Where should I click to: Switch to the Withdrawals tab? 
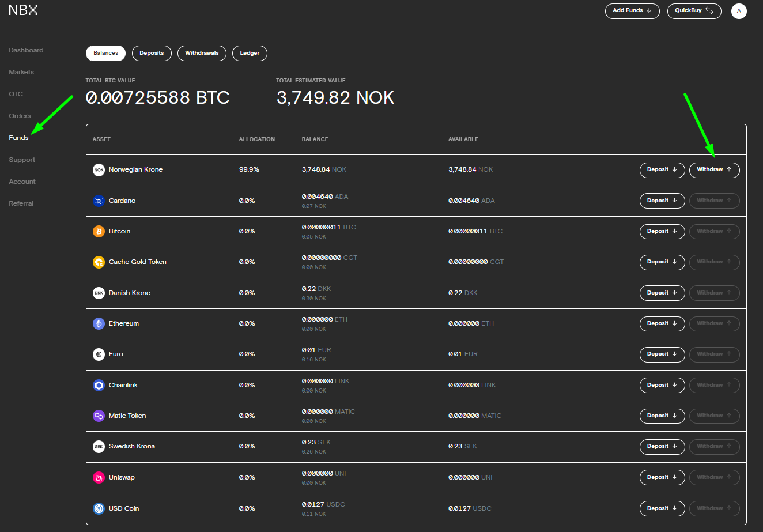[x=202, y=53]
